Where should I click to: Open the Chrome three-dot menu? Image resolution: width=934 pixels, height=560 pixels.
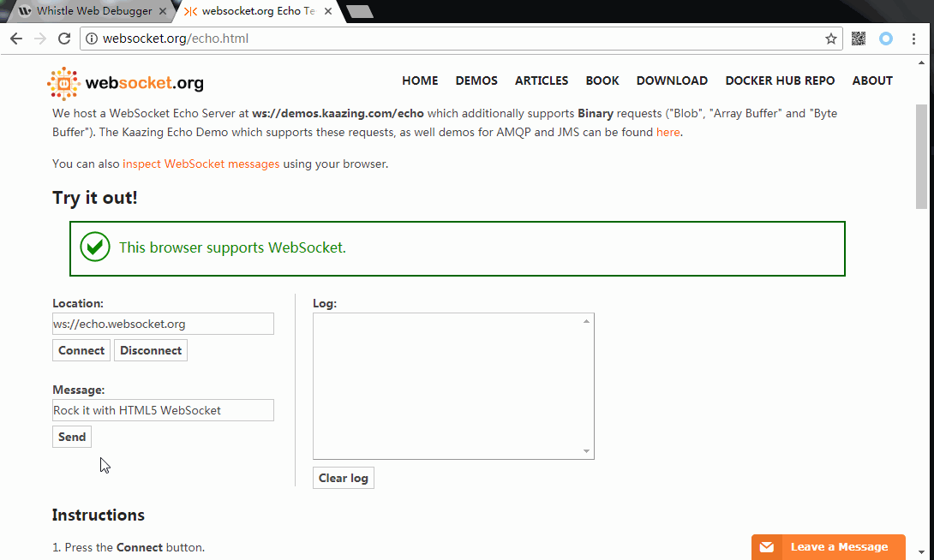[x=913, y=39]
